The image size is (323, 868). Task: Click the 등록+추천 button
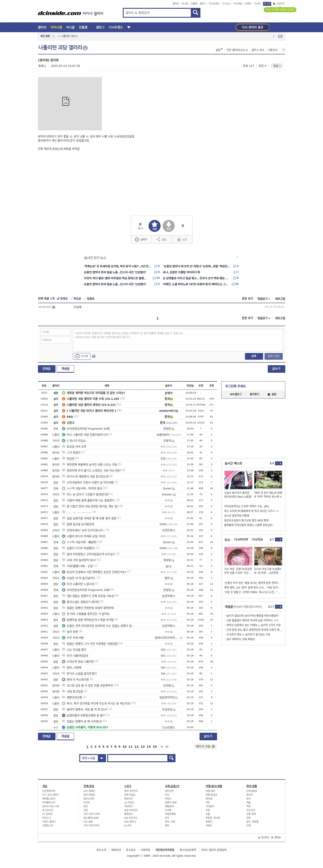pyautogui.click(x=274, y=356)
